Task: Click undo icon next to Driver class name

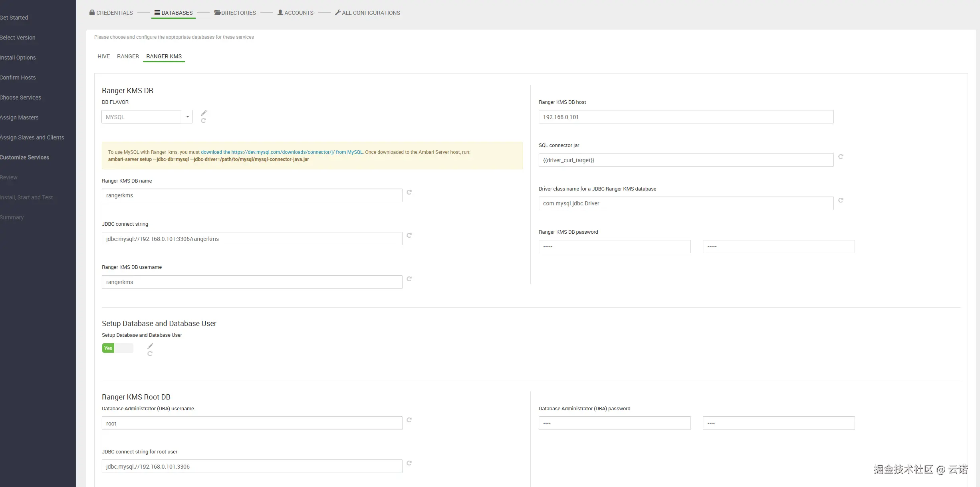Action: [x=841, y=200]
